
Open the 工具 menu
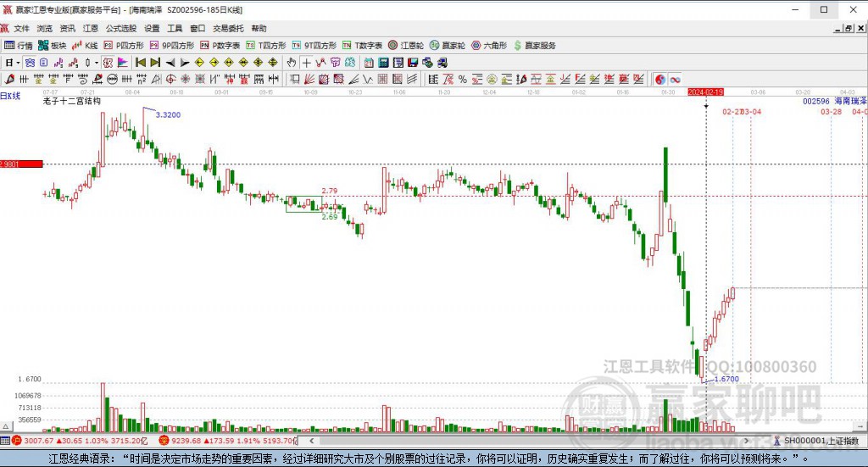175,28
